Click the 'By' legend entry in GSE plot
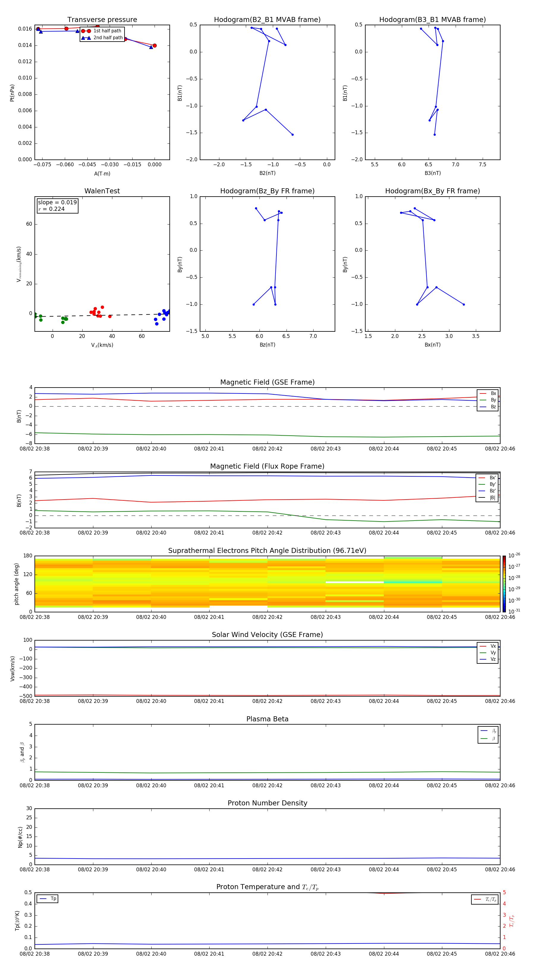 click(x=488, y=400)
